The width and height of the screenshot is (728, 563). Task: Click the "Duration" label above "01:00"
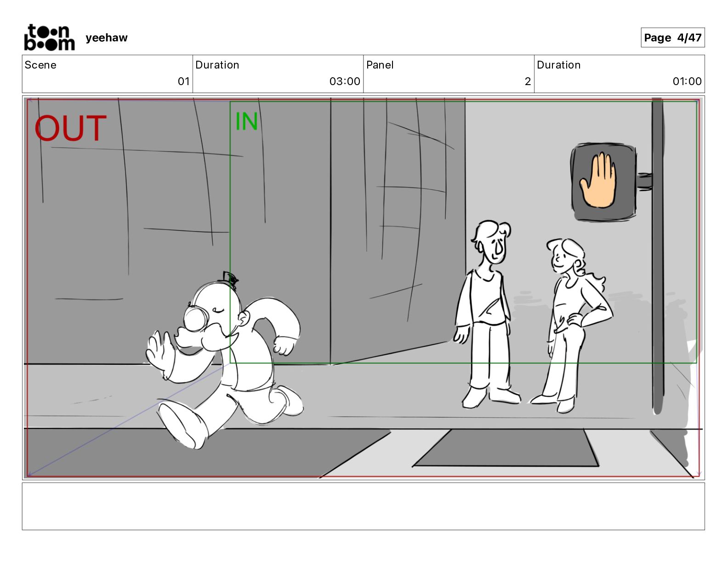(559, 65)
